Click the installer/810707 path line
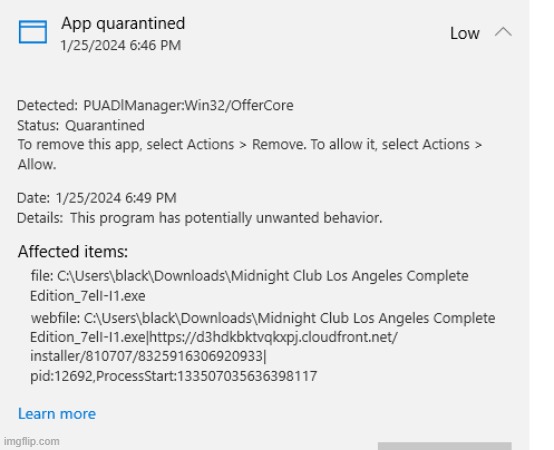554x450 pixels. click(148, 356)
